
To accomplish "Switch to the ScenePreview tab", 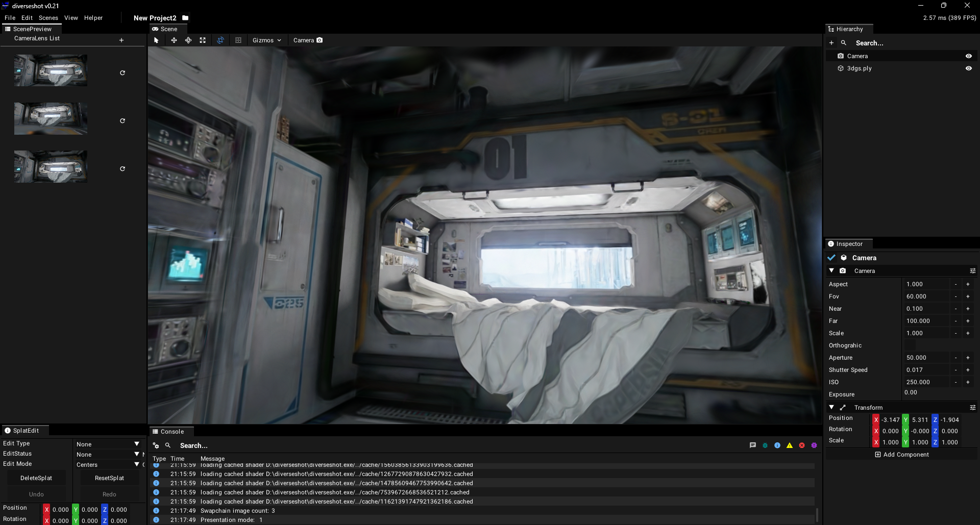I will pos(32,29).
